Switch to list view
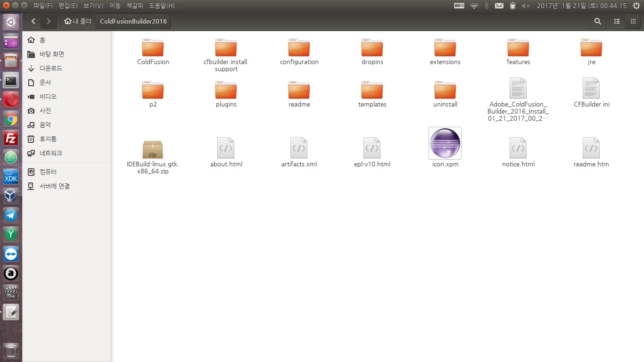The image size is (644, 362). click(x=617, y=21)
